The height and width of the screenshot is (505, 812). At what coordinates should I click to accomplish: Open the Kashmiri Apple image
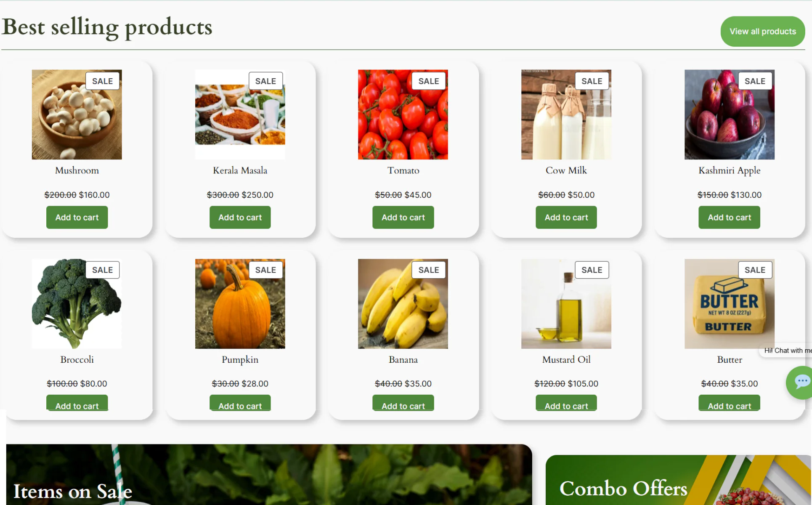(x=729, y=114)
